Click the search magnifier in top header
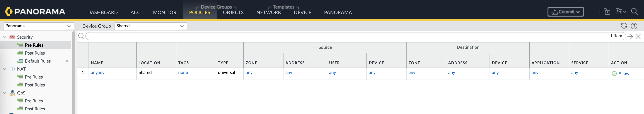644x114 pixels. (634, 12)
